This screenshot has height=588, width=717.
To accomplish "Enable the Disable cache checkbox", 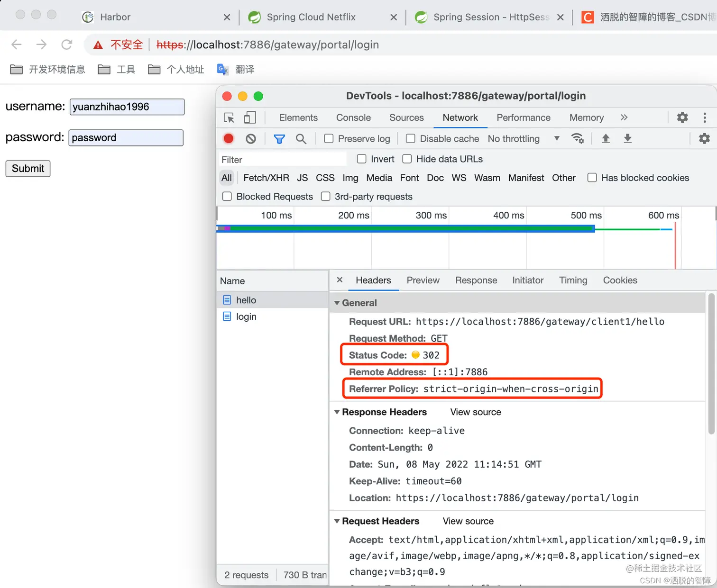I will coord(411,138).
